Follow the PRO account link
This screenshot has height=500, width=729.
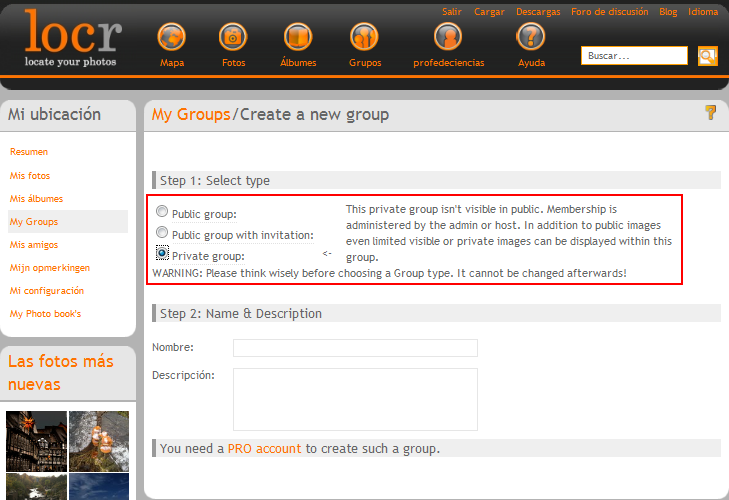tap(265, 449)
